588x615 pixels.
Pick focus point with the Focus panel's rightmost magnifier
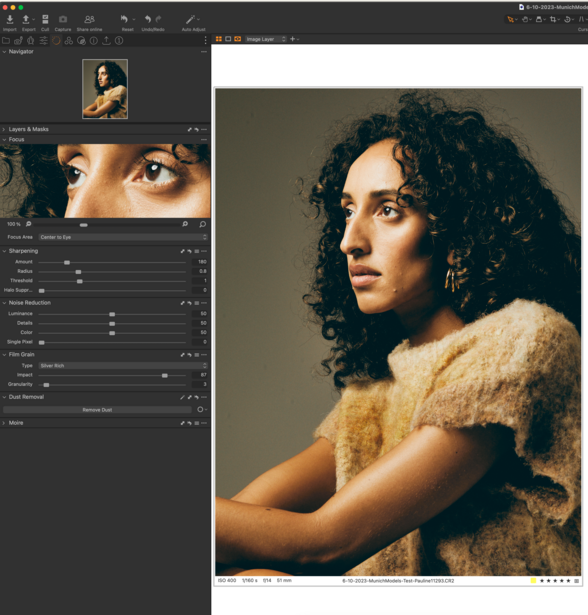(x=202, y=224)
